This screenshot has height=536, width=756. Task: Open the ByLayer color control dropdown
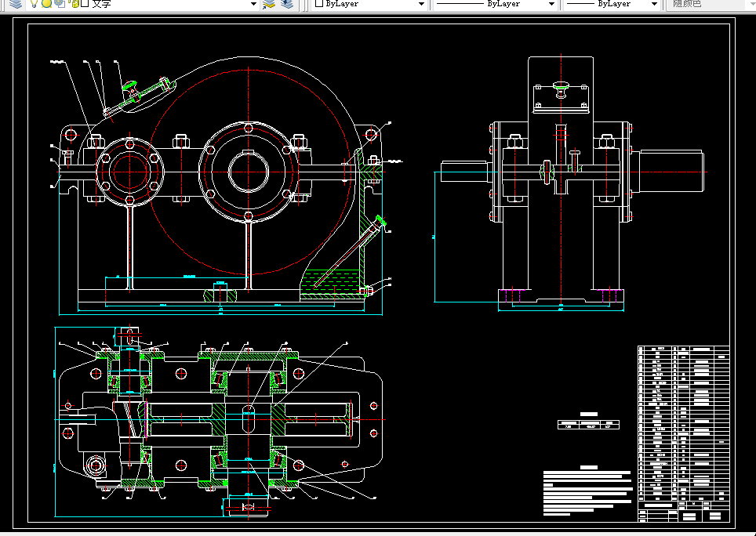[x=420, y=4]
